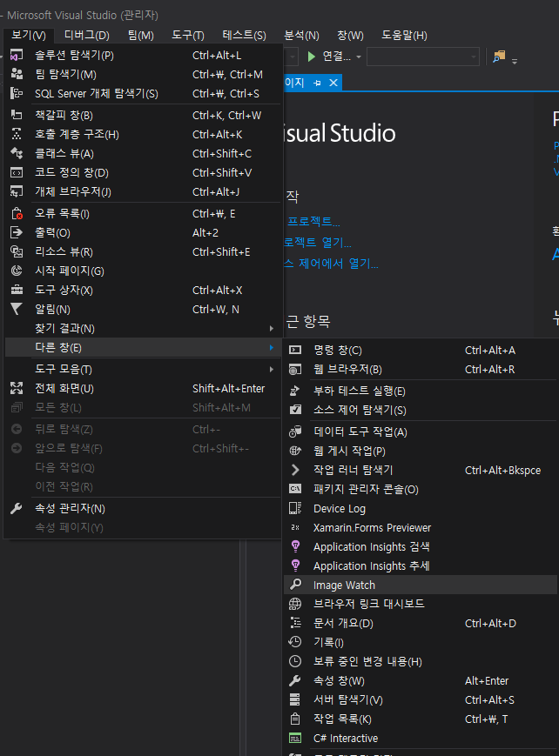The height and width of the screenshot is (756, 559).
Task: Click the 소스 제어 탐색기 icon
Action: pyautogui.click(x=295, y=410)
